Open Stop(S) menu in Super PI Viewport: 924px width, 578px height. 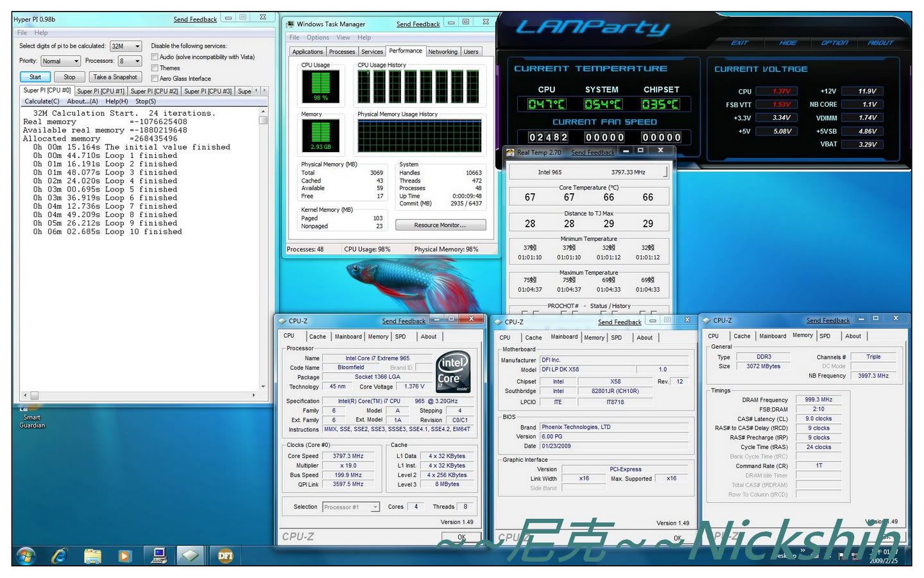[146, 101]
